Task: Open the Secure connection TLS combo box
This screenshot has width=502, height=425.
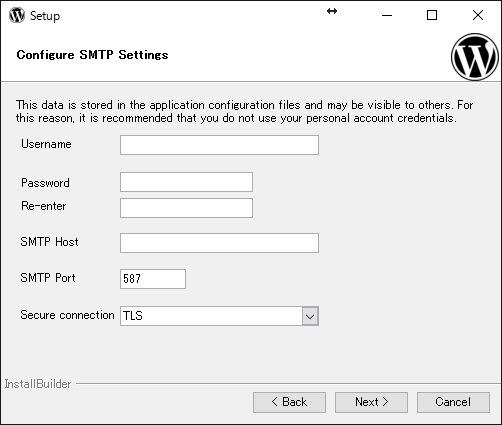Action: pos(219,316)
